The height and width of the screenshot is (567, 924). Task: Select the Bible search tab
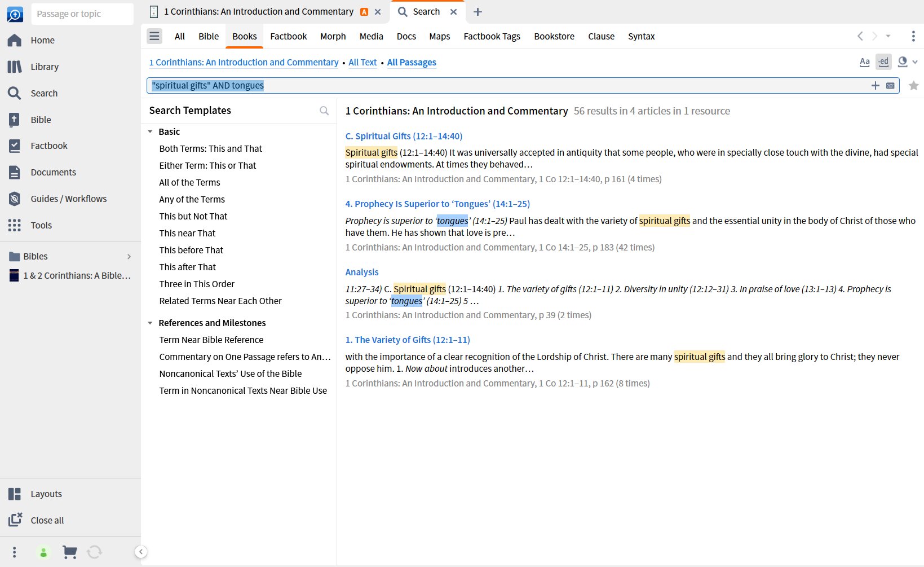click(x=209, y=36)
